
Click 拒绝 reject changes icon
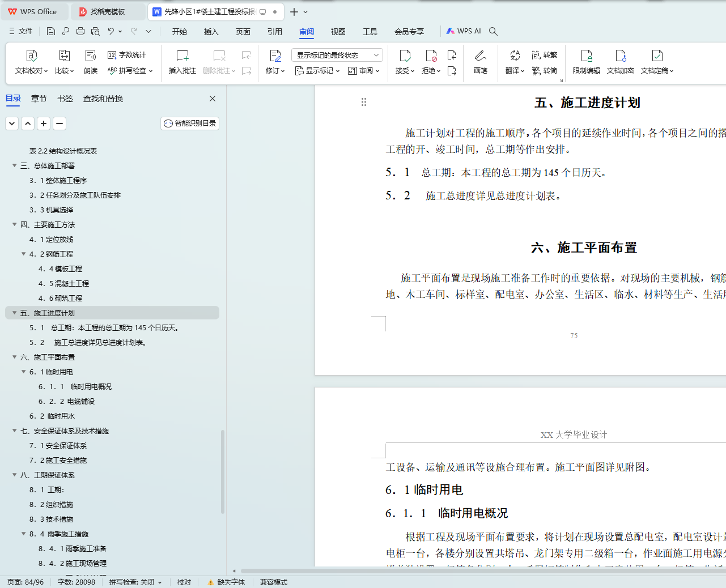431,56
